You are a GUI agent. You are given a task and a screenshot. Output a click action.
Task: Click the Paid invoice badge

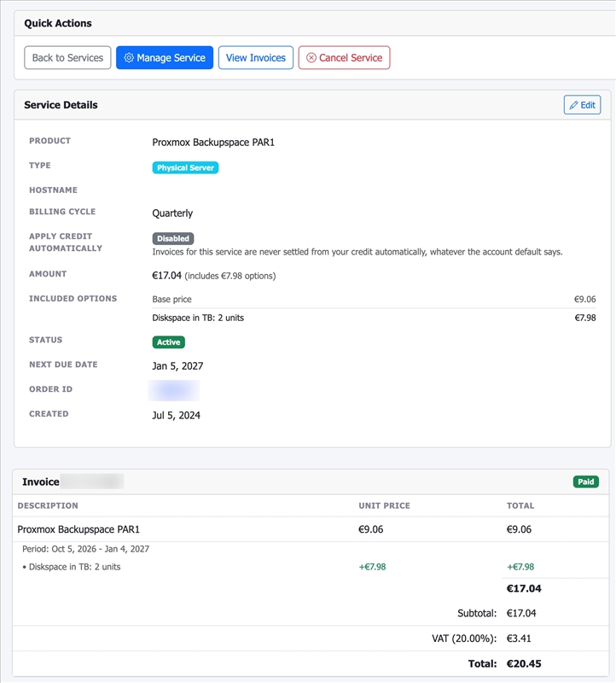click(585, 482)
